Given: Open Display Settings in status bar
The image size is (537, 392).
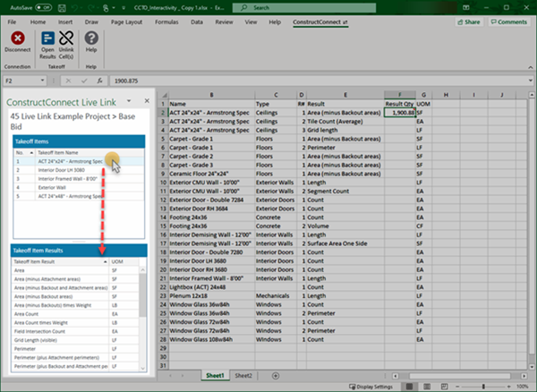Looking at the screenshot, I should pyautogui.click(x=371, y=387).
